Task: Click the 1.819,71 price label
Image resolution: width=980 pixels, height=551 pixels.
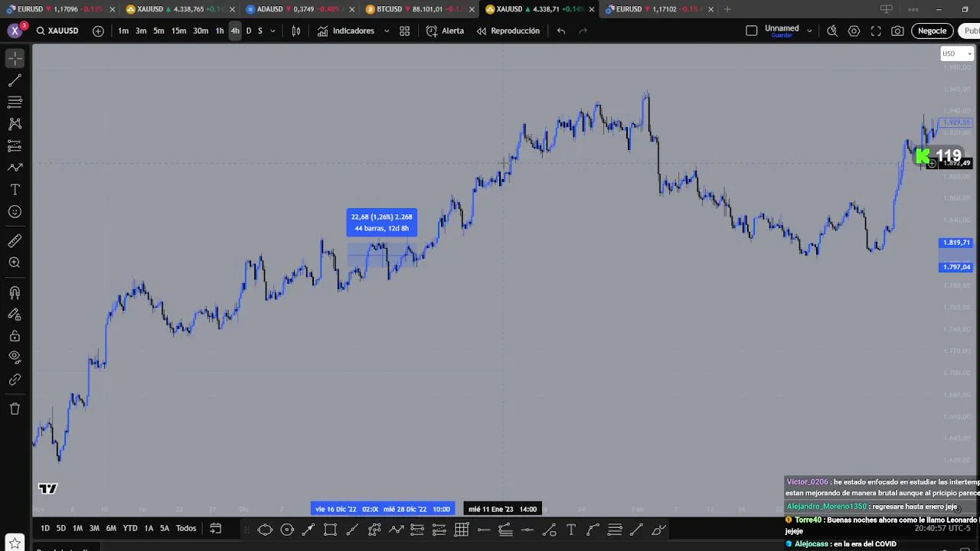Action: 955,243
